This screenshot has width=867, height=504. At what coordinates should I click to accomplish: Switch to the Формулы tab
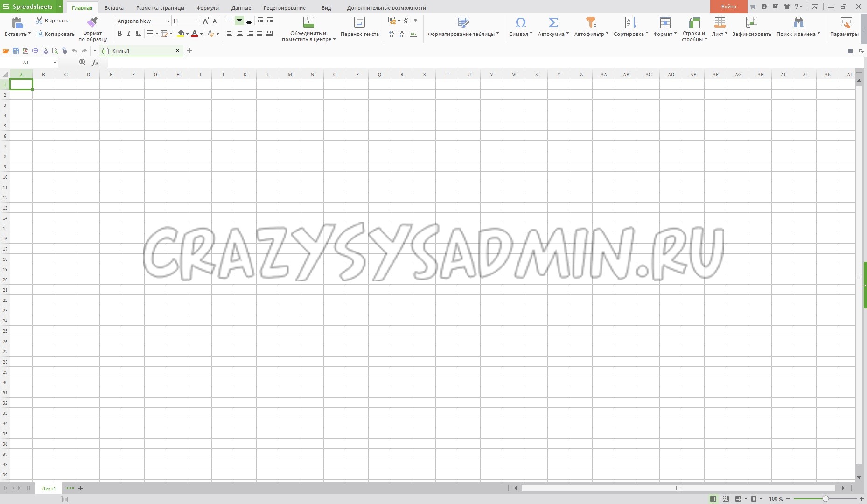208,8
